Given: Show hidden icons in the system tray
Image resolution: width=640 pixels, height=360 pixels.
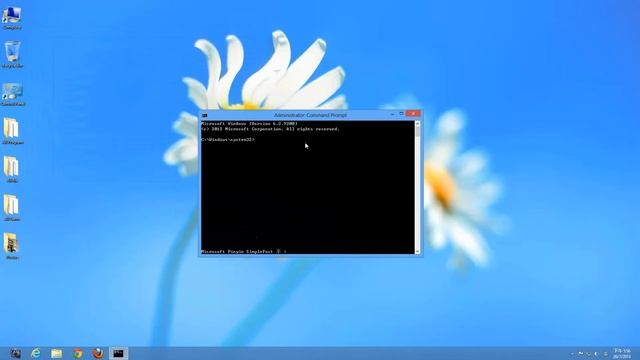Looking at the screenshot, I should (573, 354).
